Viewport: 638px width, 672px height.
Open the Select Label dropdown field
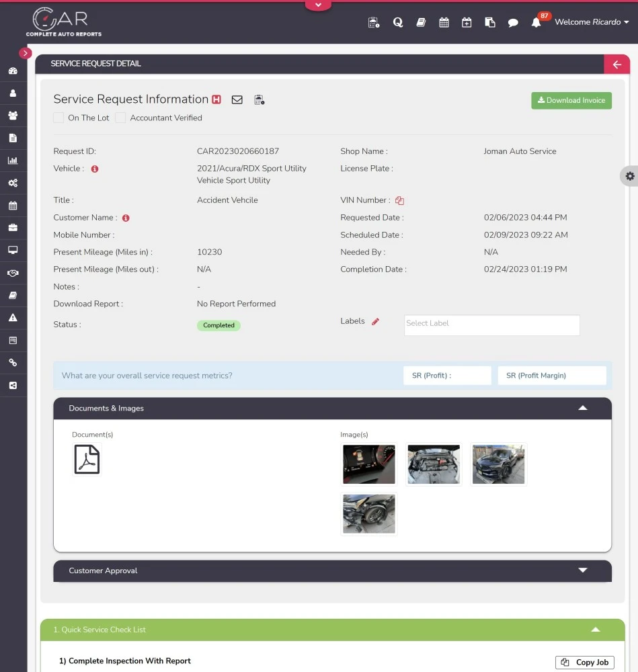tap(492, 325)
